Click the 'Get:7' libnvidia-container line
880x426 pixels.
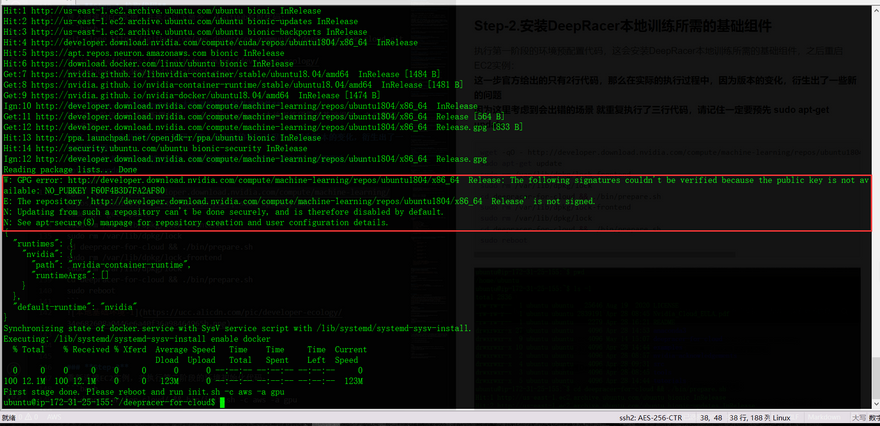(222, 74)
